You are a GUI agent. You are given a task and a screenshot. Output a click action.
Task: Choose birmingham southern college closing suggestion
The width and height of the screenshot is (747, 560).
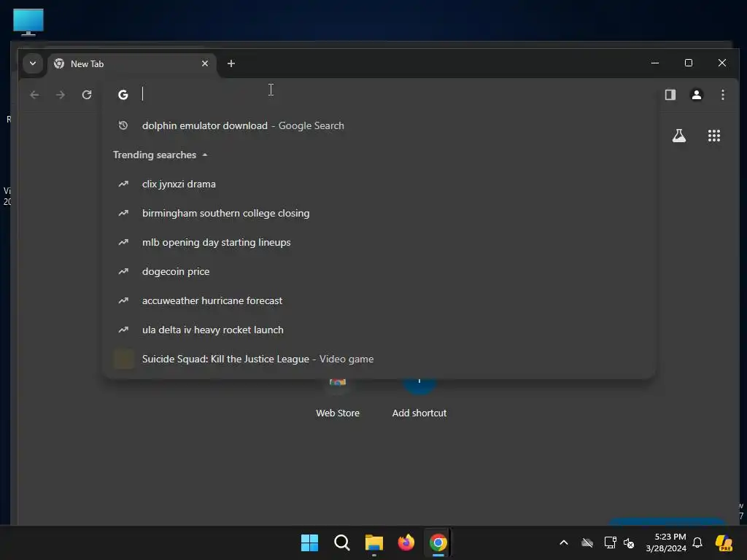pyautogui.click(x=379, y=214)
